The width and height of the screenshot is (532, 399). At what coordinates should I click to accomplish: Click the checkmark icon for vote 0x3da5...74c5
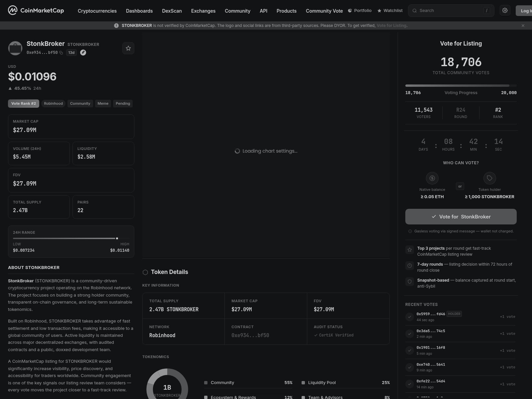coord(410,333)
